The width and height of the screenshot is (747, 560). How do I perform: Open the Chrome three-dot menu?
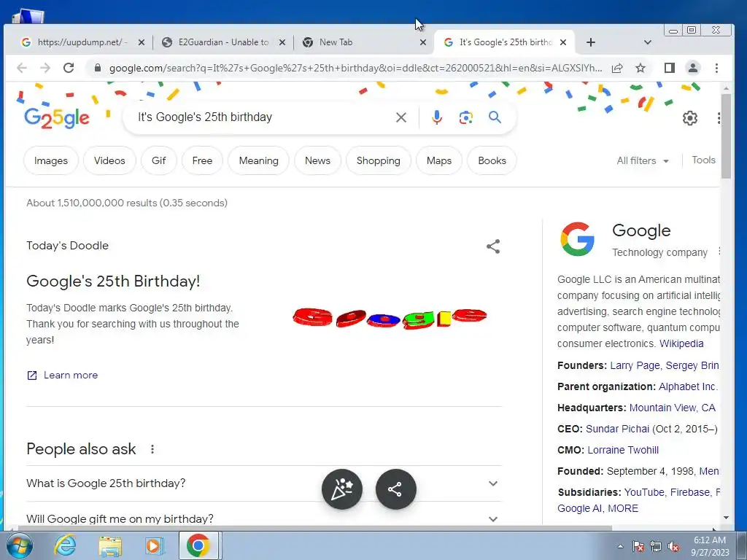[716, 68]
